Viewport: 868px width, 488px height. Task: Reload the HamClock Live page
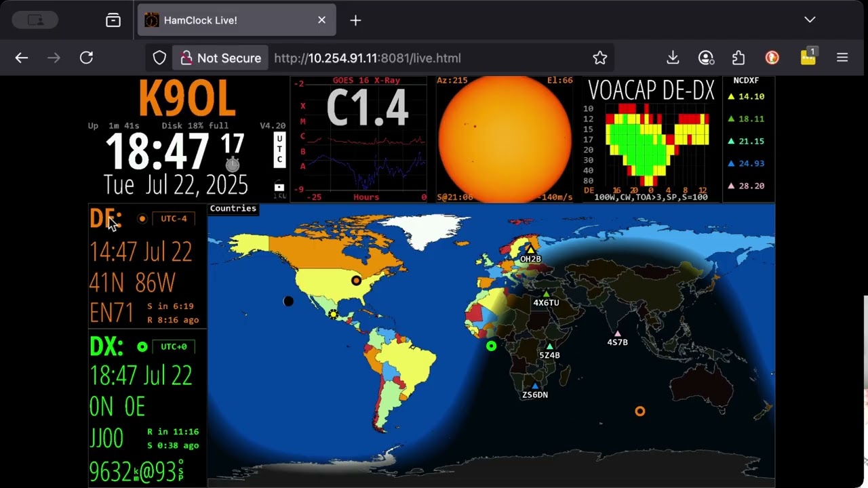(86, 58)
